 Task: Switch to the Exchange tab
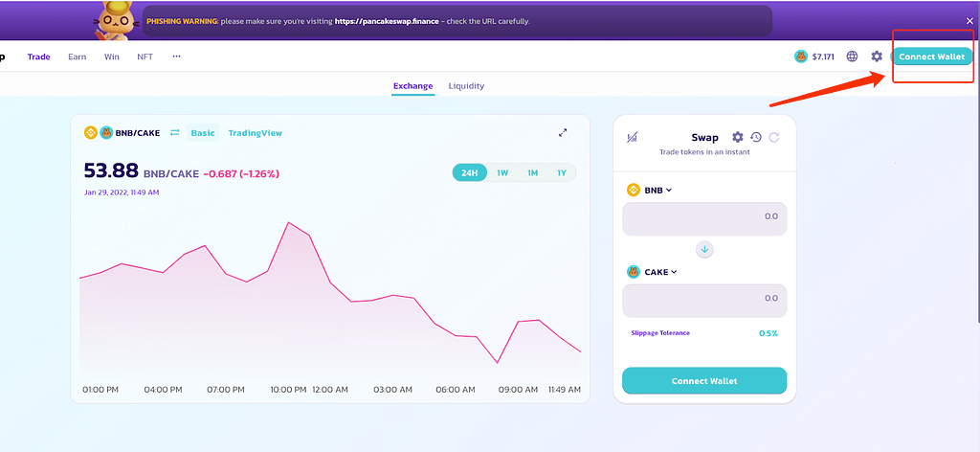coord(413,86)
